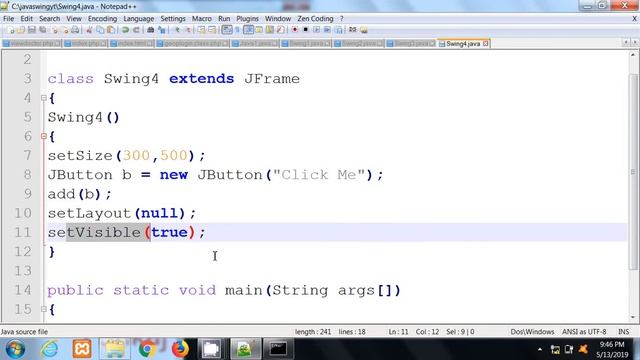Click the vertical scrollbar down arrow
This screenshot has height=360, width=640.
click(x=633, y=317)
